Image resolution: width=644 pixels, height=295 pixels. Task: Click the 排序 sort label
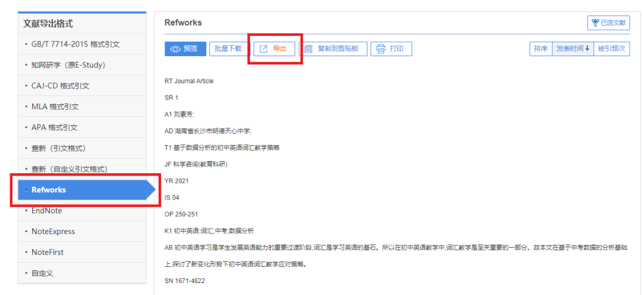pos(541,48)
